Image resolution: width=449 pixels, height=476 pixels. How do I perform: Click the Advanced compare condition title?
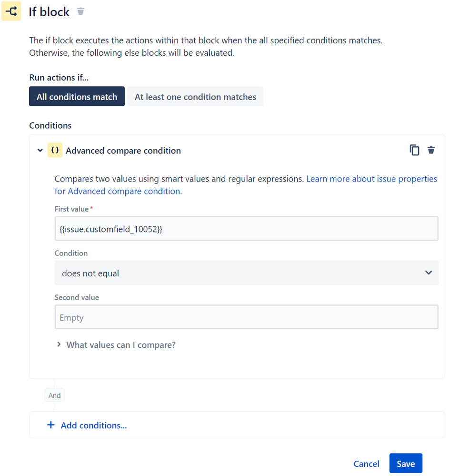(x=123, y=151)
